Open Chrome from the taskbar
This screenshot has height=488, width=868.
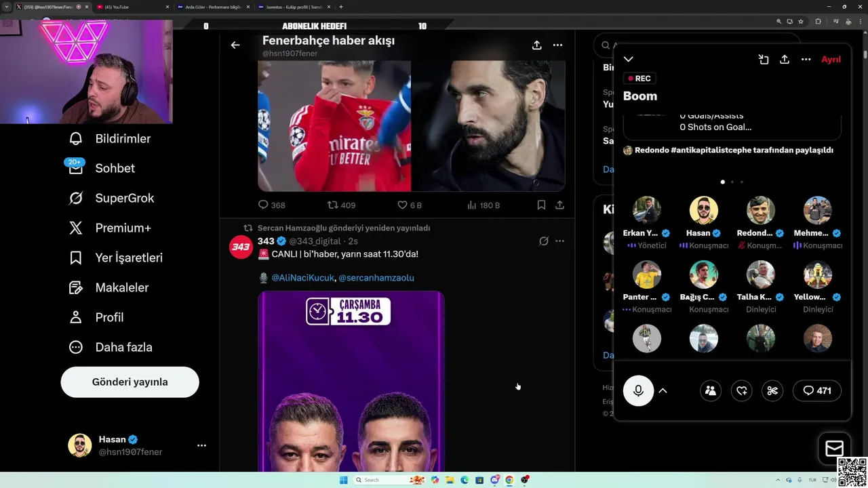509,480
